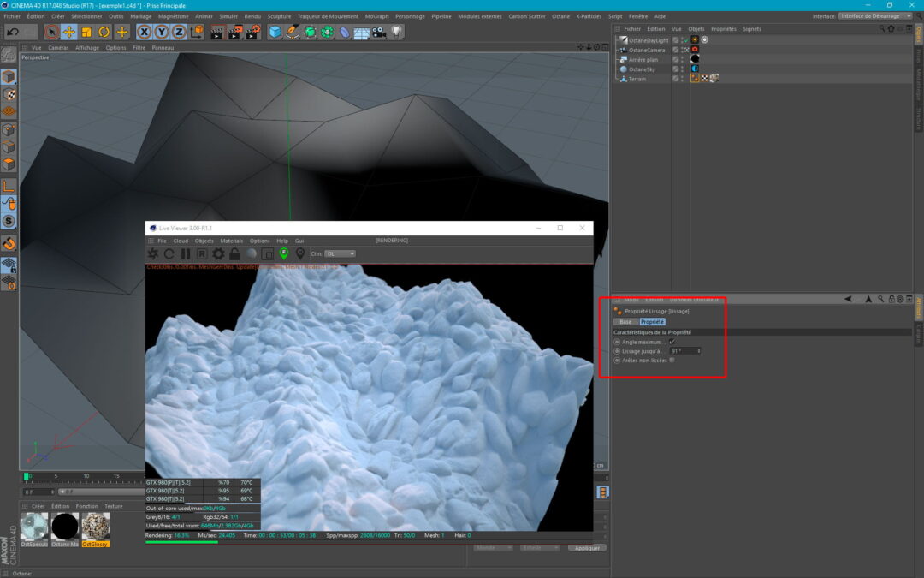
Task: Click the Light bulb icon in toolbar
Action: coord(396,32)
